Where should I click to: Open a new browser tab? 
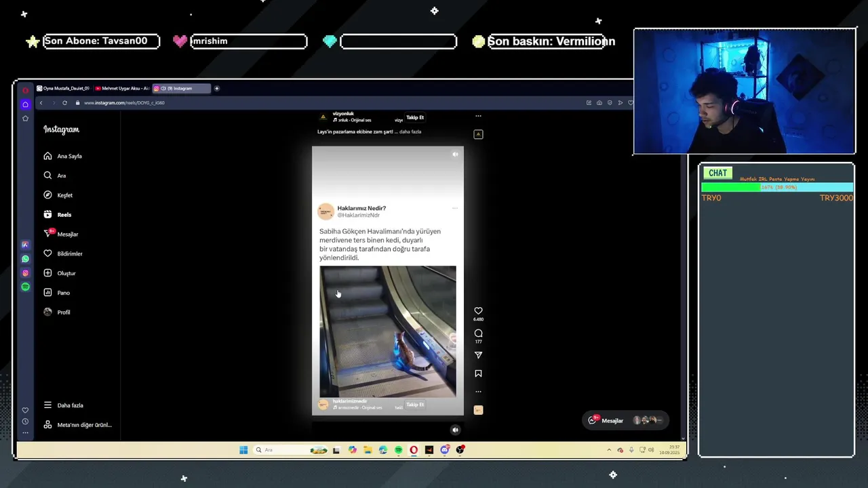[217, 88]
